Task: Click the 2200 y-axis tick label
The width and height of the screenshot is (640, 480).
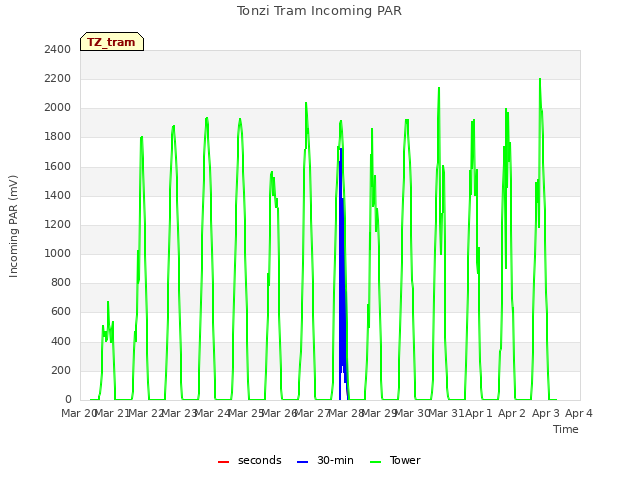Action: [58, 79]
